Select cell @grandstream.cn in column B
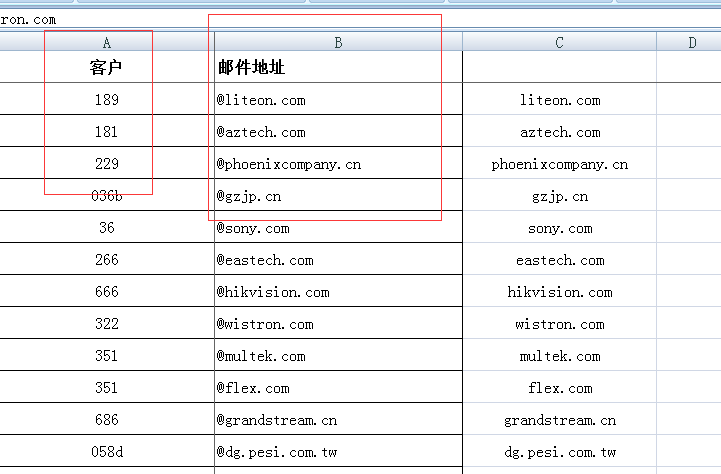 [x=338, y=419]
